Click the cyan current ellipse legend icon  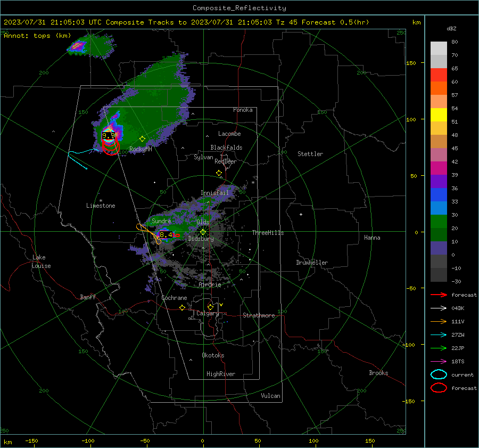pos(439,374)
